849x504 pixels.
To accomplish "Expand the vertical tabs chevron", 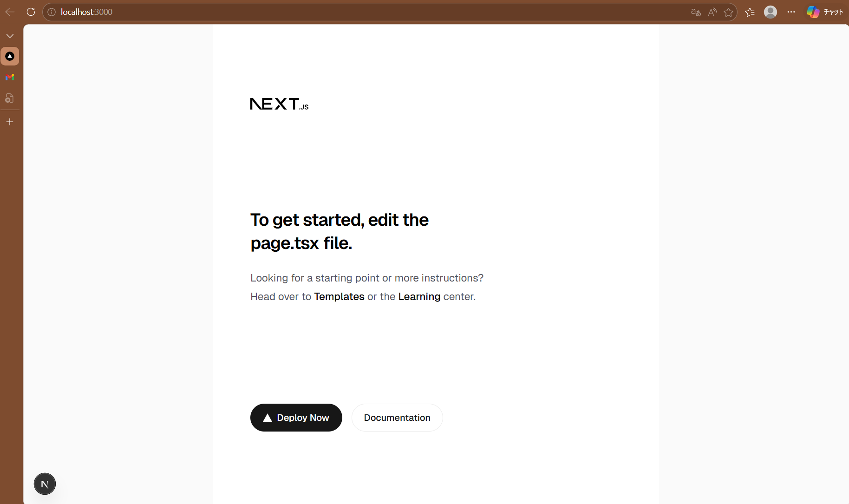I will tap(10, 36).
